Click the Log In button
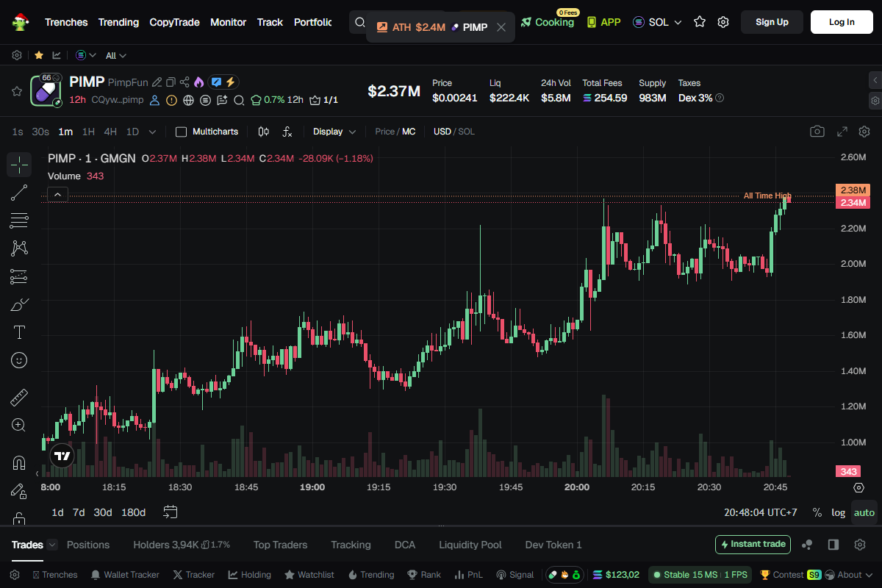This screenshot has height=588, width=882. point(842,22)
